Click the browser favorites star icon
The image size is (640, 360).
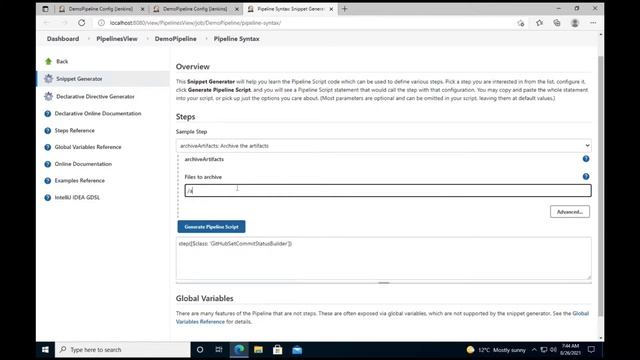click(x=540, y=23)
